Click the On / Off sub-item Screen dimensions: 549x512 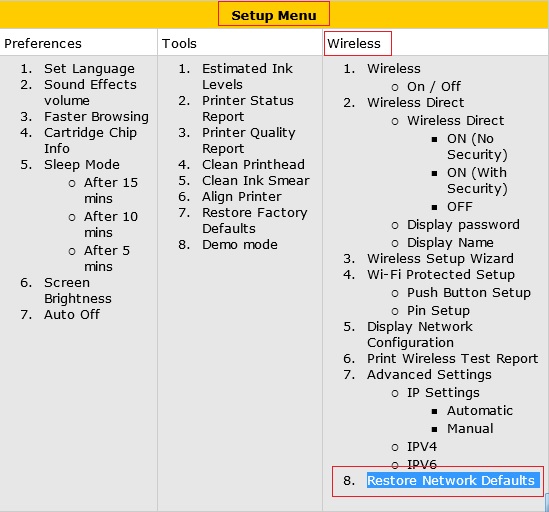click(x=434, y=87)
